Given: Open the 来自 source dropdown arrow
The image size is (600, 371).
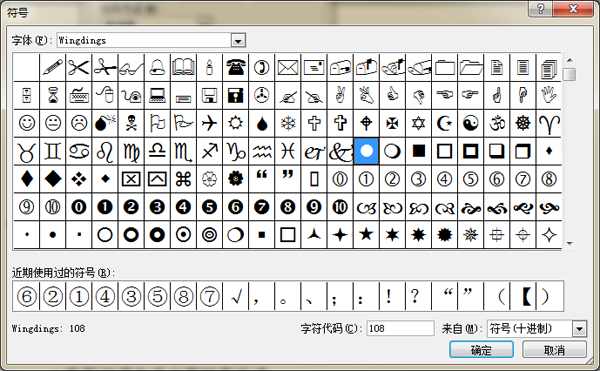Looking at the screenshot, I should [579, 329].
